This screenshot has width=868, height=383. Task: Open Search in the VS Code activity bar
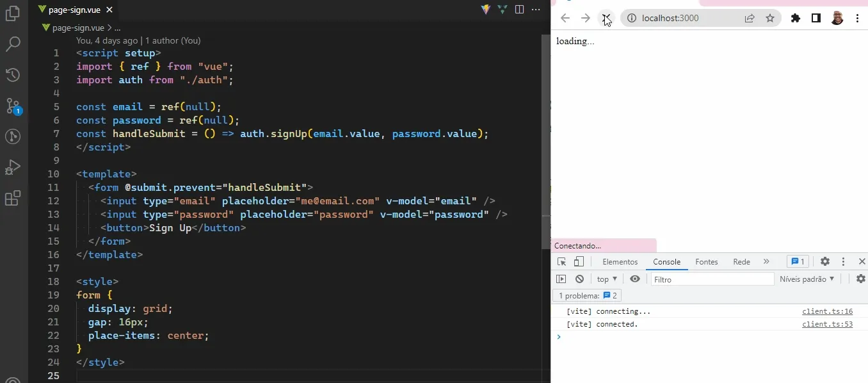pyautogui.click(x=13, y=44)
